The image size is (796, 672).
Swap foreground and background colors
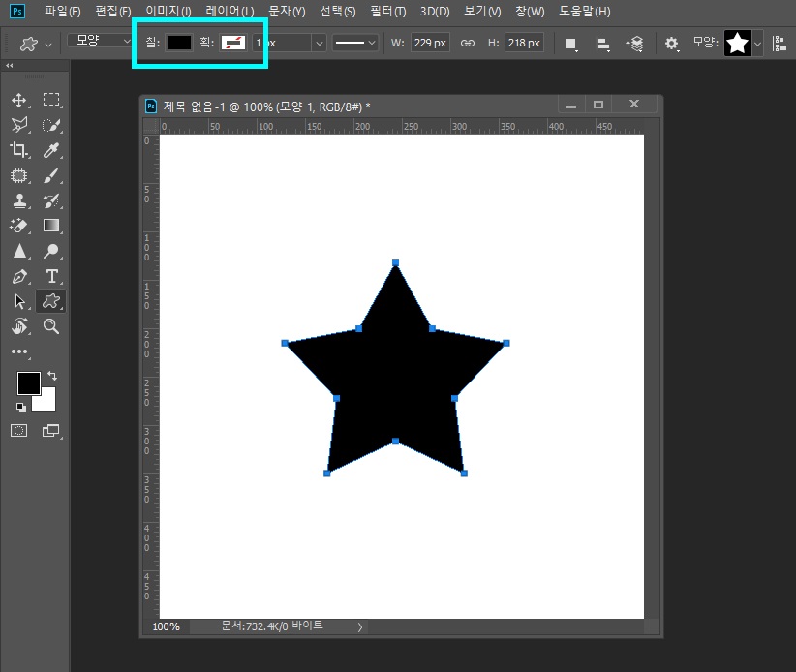click(x=52, y=376)
